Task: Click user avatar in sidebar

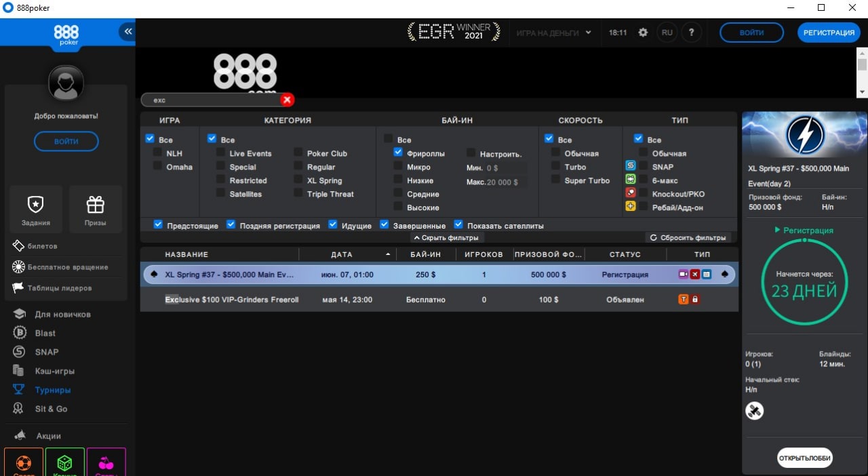Action: [x=66, y=83]
